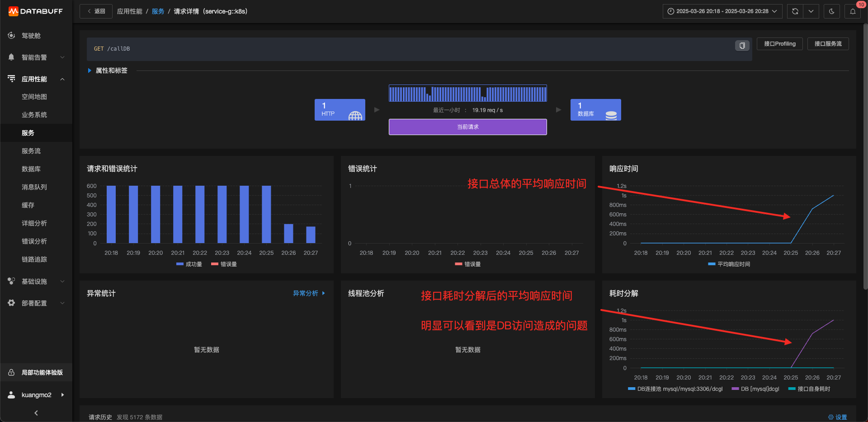Toggle 平均响应时间 legend series
Viewport: 868px width, 422px height.
[729, 264]
